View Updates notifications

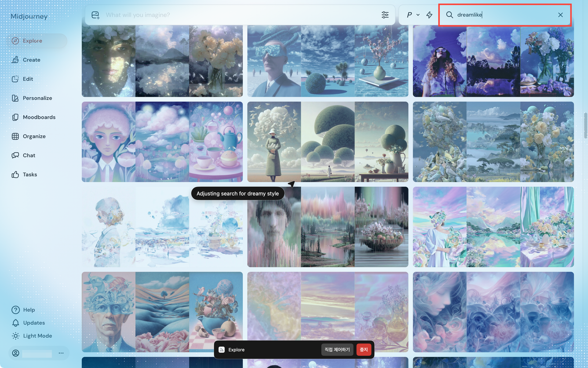click(34, 323)
